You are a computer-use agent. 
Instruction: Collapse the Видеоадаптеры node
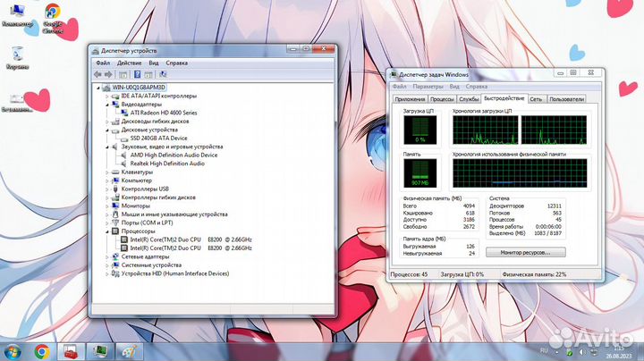point(107,105)
